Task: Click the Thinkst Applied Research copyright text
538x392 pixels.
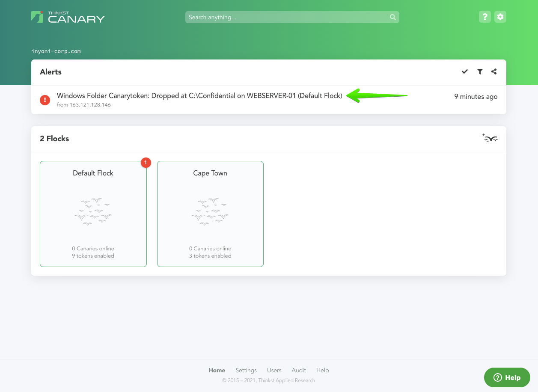Action: click(x=269, y=380)
